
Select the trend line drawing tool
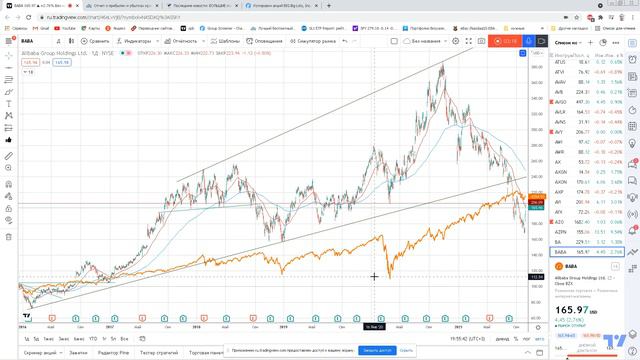tap(9, 67)
